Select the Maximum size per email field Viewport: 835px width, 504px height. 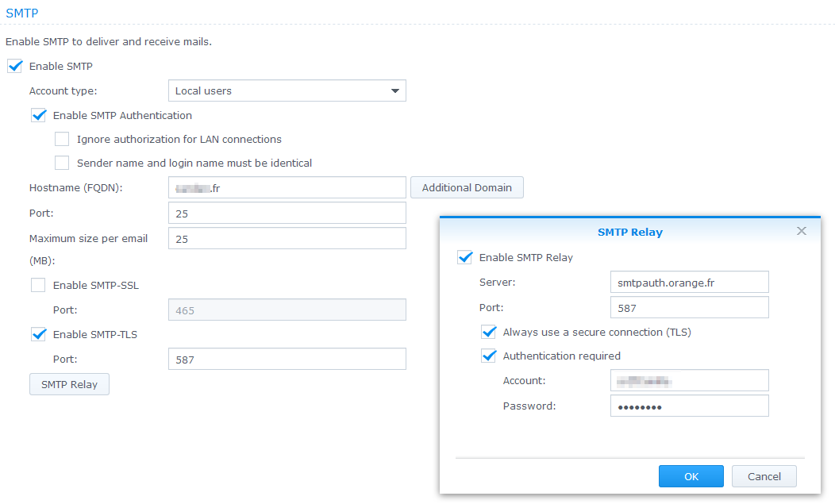click(287, 238)
